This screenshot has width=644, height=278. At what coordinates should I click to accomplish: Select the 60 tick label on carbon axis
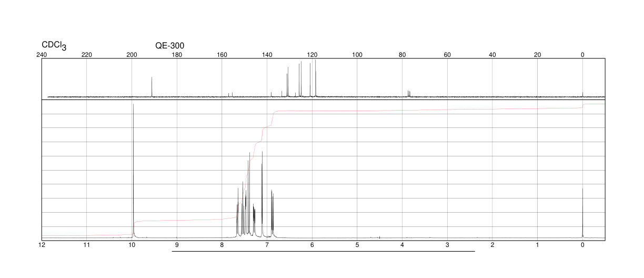pyautogui.click(x=447, y=55)
